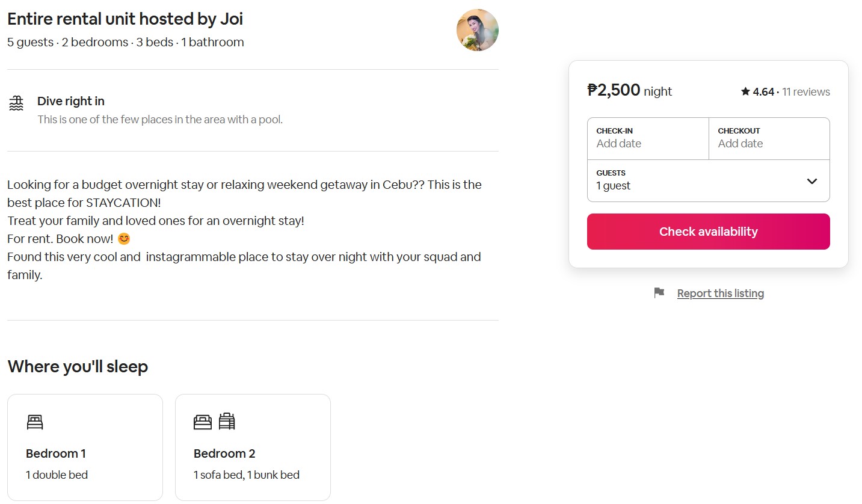This screenshot has height=504, width=862.
Task: Click the host Joi profile photo
Action: [x=477, y=30]
